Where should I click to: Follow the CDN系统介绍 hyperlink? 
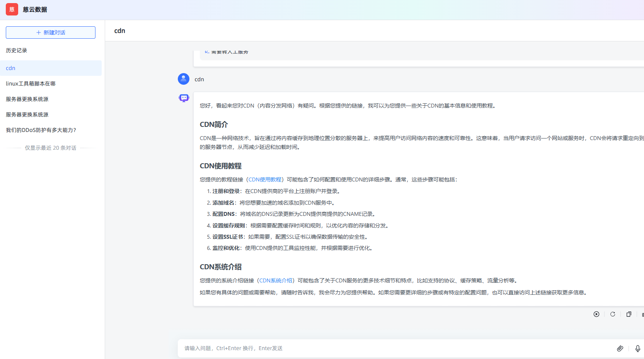pyautogui.click(x=276, y=280)
